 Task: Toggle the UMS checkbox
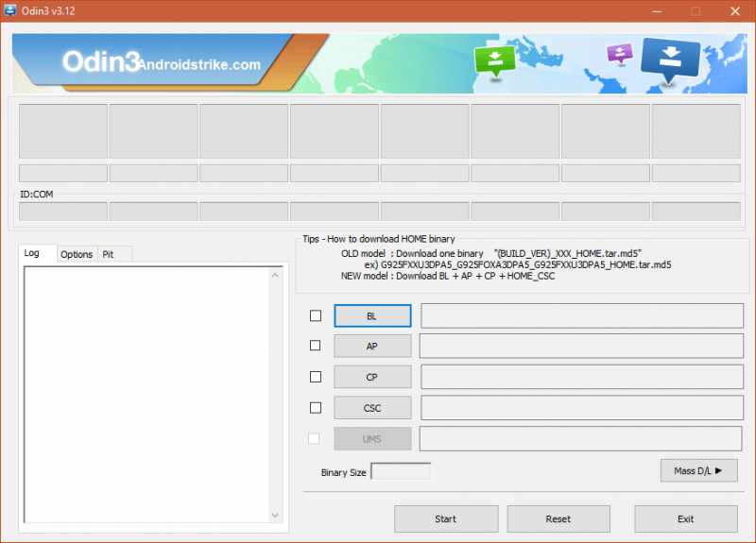314,438
